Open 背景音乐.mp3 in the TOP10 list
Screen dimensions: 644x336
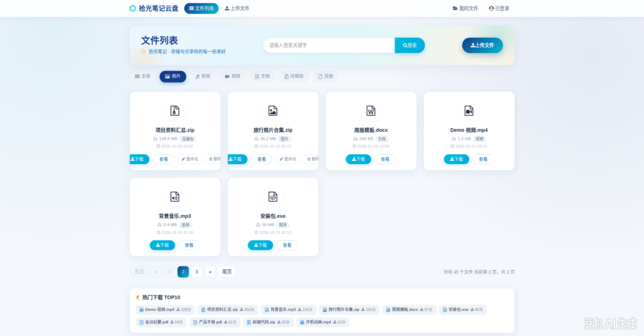[x=288, y=310]
